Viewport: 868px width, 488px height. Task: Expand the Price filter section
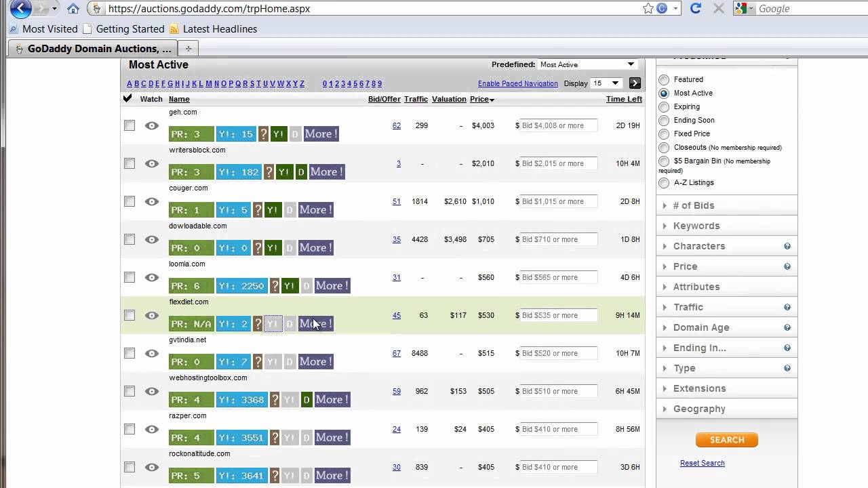pos(727,266)
